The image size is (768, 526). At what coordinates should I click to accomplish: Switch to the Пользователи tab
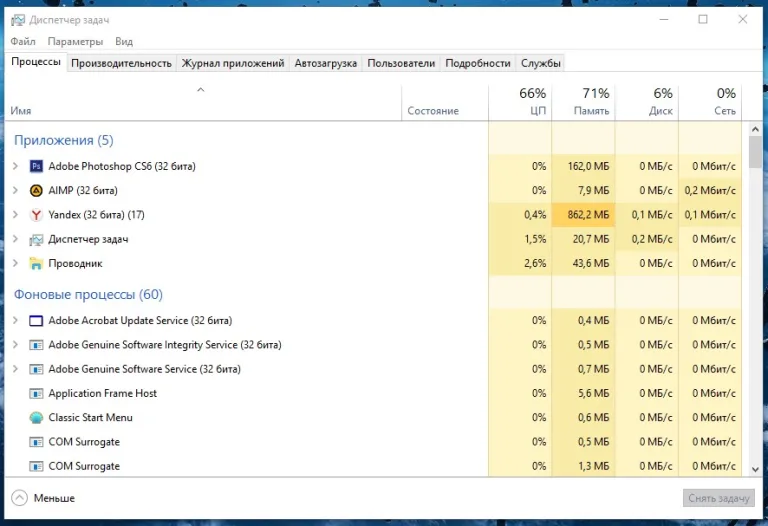[401, 63]
